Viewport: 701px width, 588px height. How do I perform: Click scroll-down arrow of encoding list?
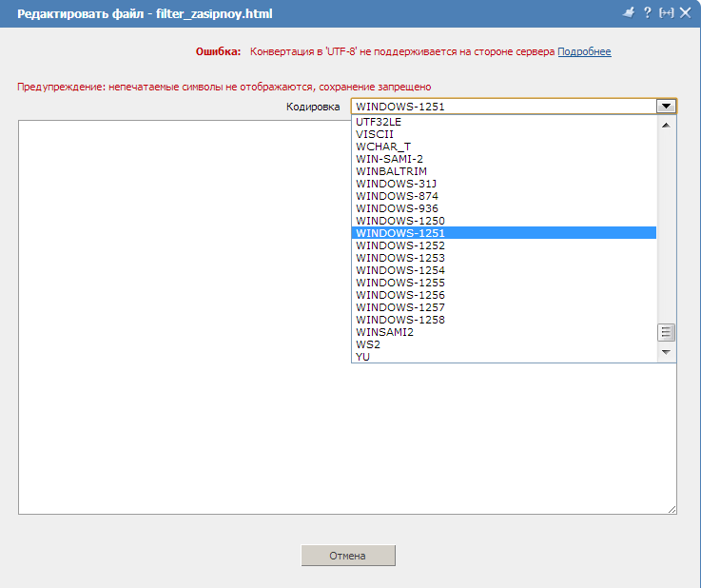(666, 352)
